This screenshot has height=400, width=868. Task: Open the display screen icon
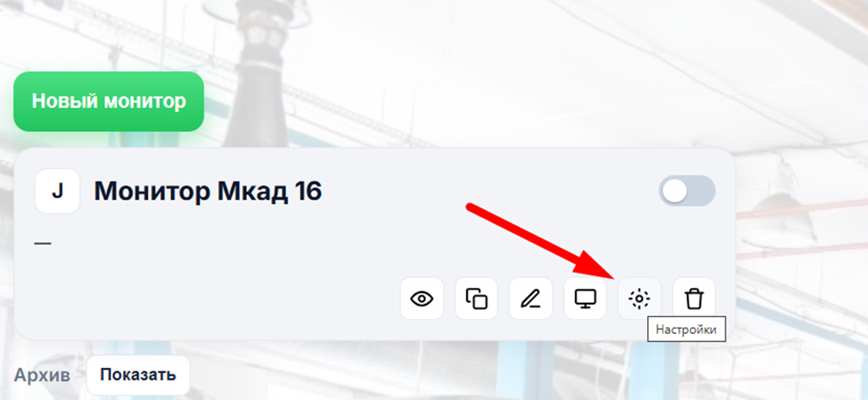[585, 298]
